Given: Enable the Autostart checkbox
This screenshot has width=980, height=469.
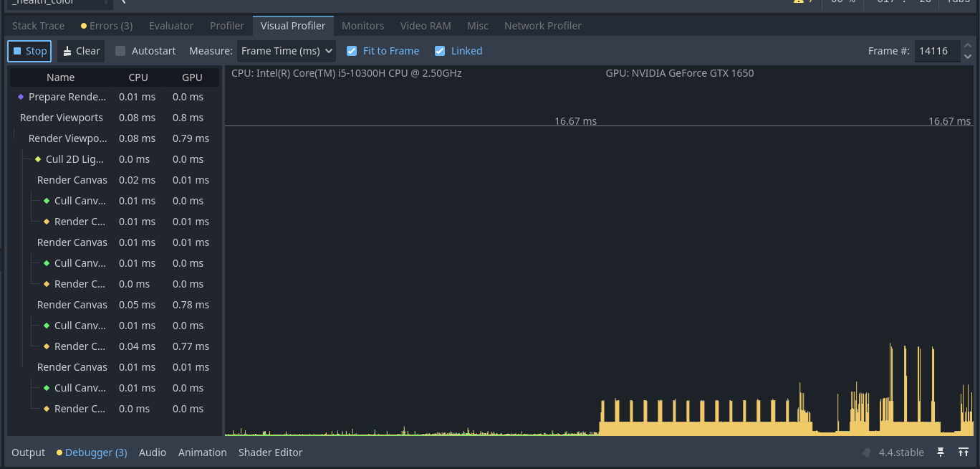Looking at the screenshot, I should click(120, 51).
